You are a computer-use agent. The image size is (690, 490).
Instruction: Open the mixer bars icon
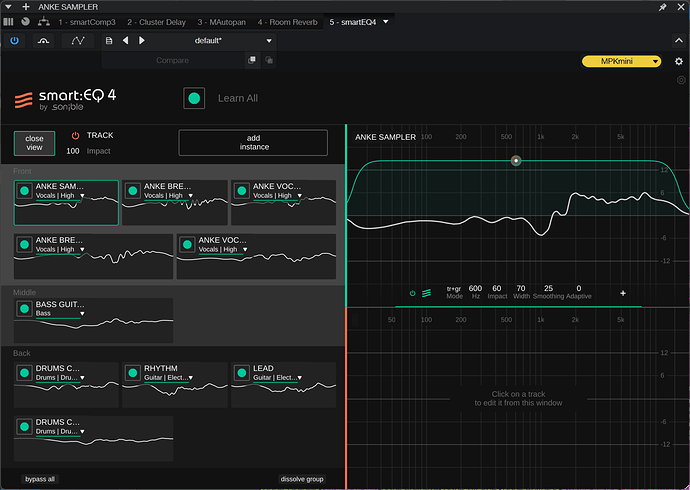[8, 22]
